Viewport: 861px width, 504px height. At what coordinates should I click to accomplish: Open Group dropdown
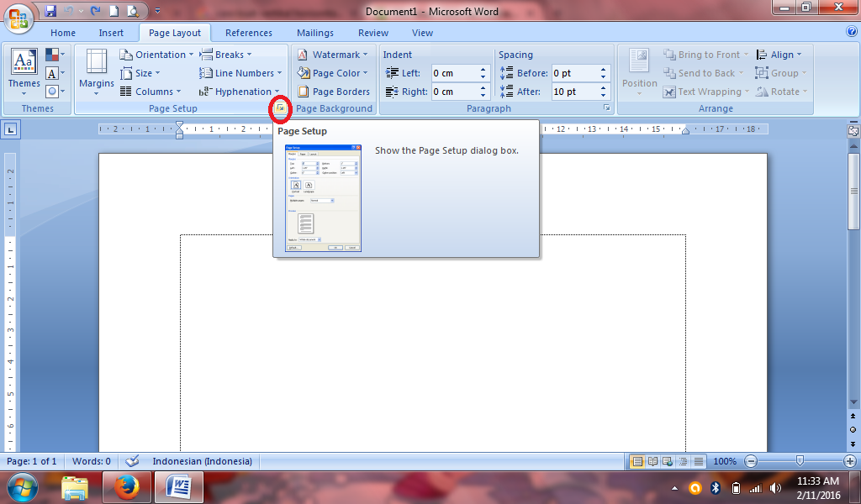[781, 73]
